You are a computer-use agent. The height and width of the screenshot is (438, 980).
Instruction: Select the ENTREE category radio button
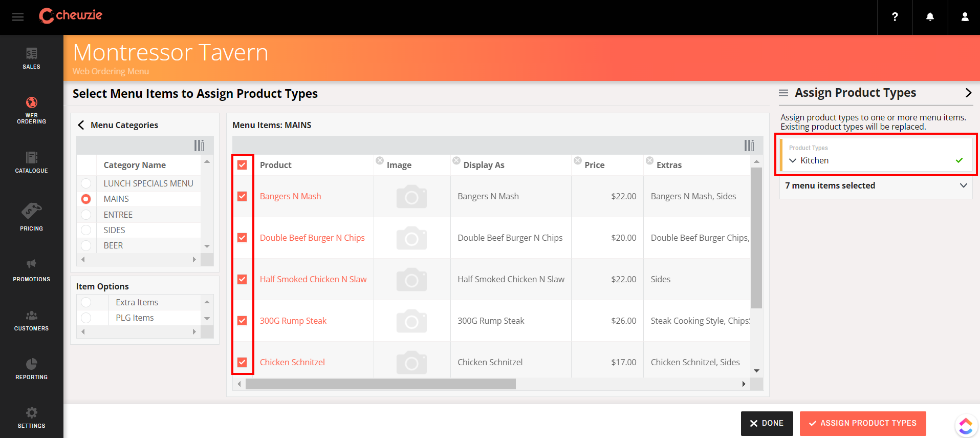tap(86, 215)
